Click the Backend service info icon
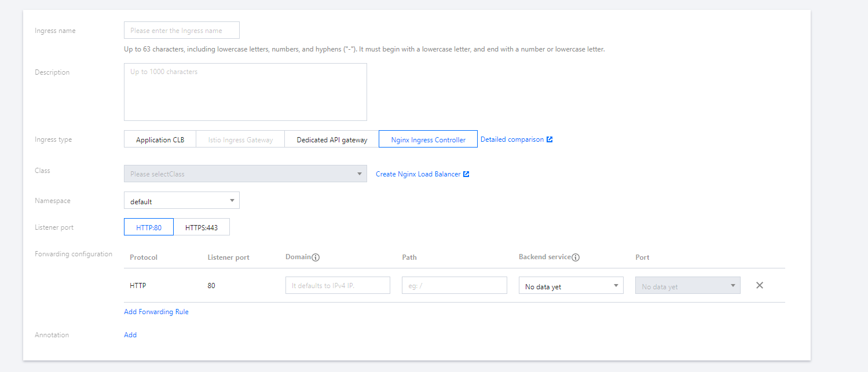This screenshot has width=868, height=372. coord(576,257)
